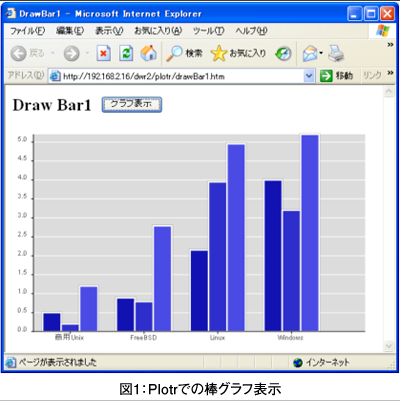Click the Refresh page icon
400x401 pixels.
coord(126,53)
